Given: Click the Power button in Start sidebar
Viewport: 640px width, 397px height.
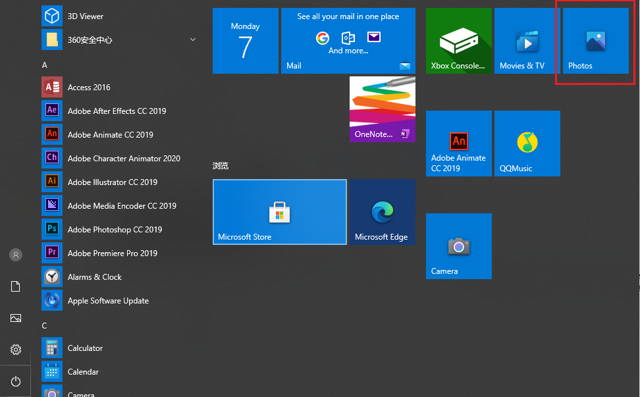Looking at the screenshot, I should click(x=16, y=381).
